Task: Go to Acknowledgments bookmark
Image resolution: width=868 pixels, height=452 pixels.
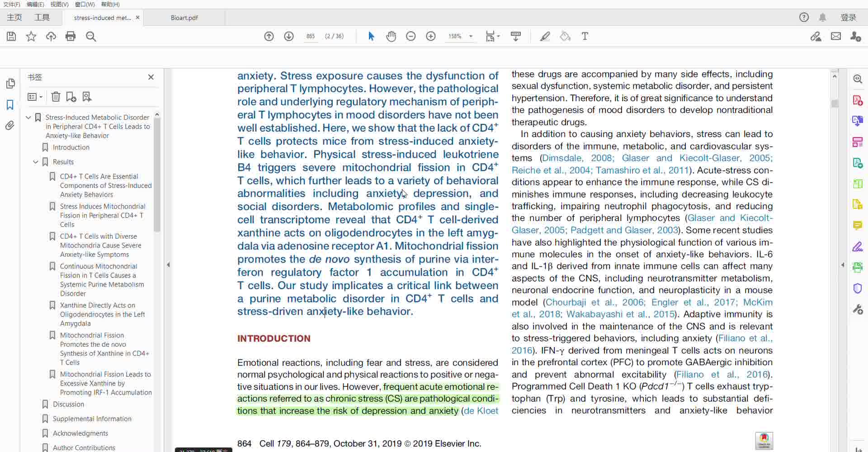Action: tap(80, 433)
